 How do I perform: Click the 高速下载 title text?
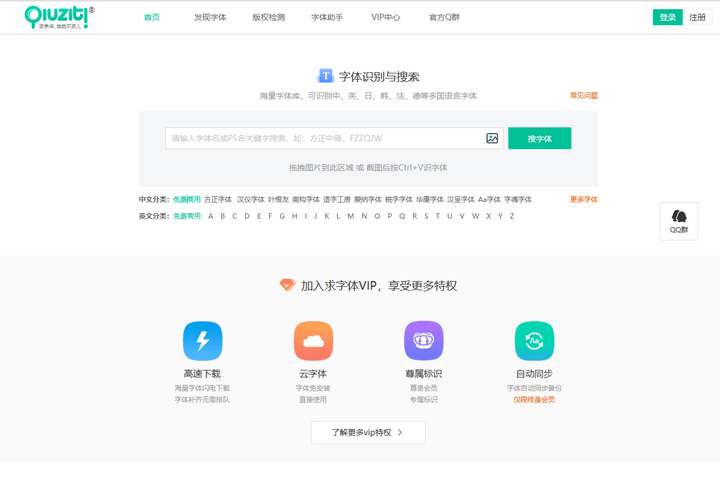pos(202,374)
